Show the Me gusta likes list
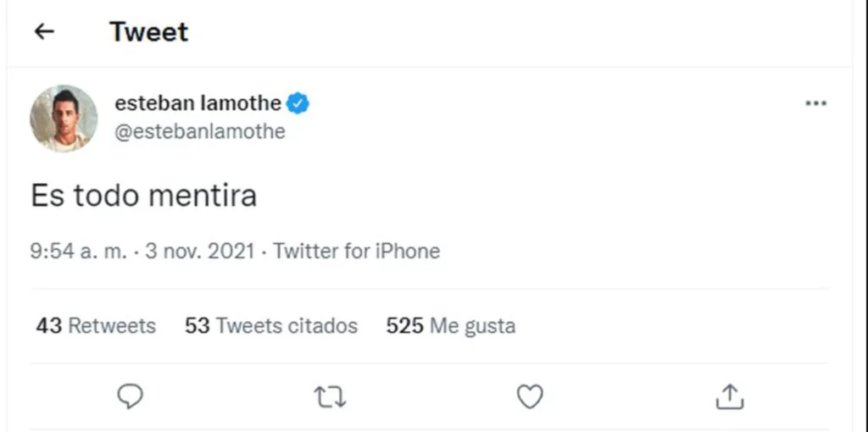Screen dimensions: 868x432 [472, 326]
